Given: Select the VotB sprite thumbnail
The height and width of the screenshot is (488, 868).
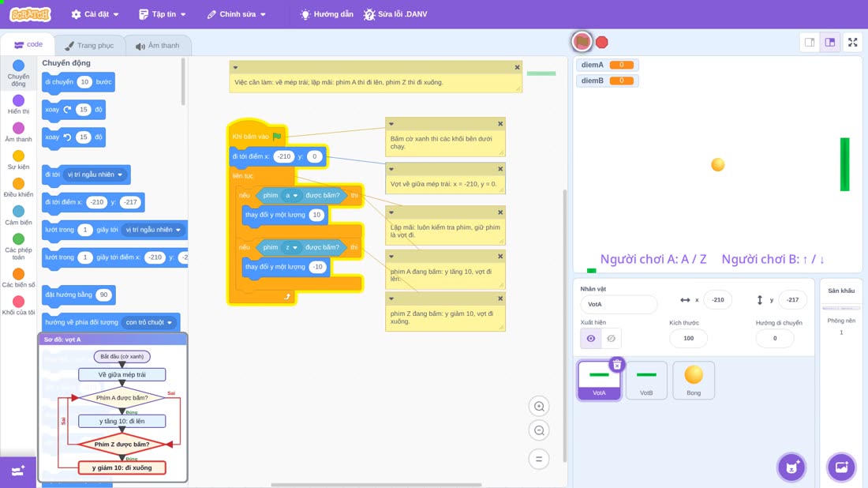Looking at the screenshot, I should (646, 380).
